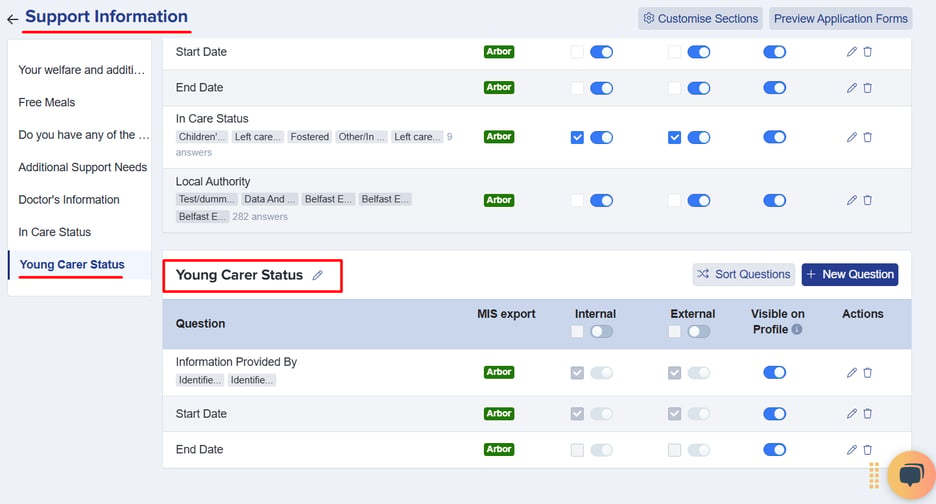This screenshot has height=504, width=936.
Task: Uncheck In Care Status External required checkbox
Action: pos(675,137)
